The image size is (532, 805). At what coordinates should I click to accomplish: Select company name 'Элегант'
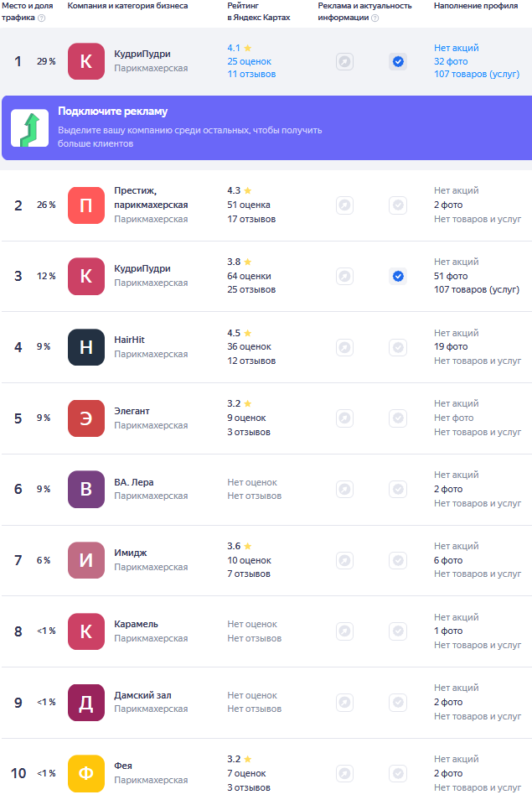coord(132,411)
